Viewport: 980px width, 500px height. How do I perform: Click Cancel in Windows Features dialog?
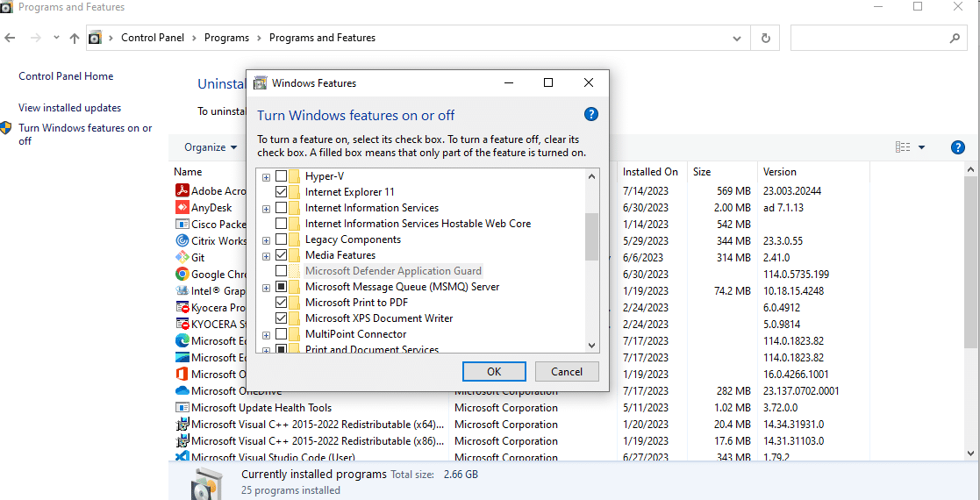coord(567,371)
